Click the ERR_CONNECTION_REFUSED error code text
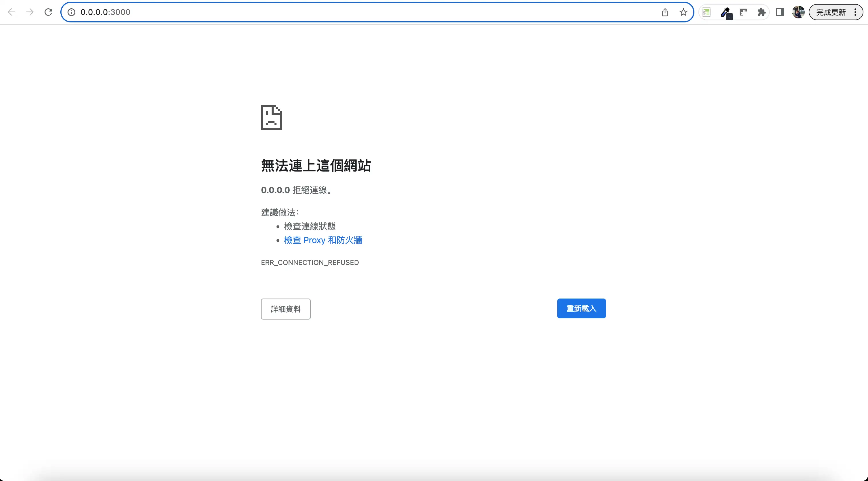The image size is (868, 481). click(310, 262)
